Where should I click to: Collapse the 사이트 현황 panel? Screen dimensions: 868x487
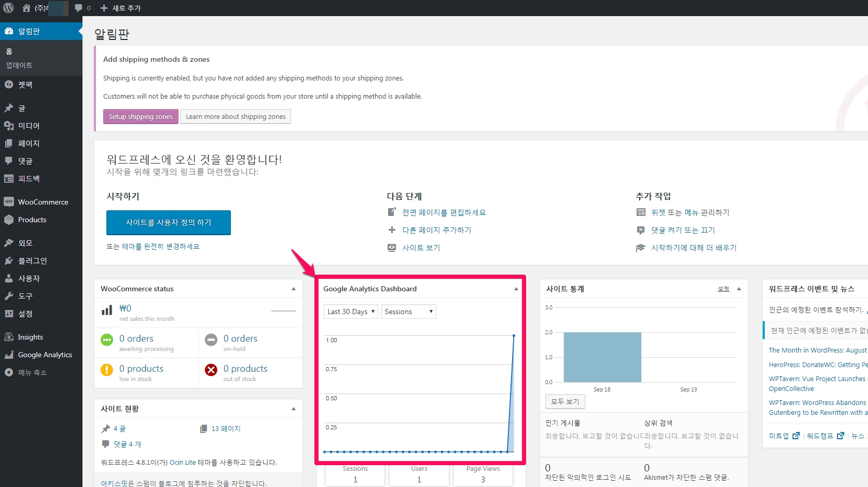(x=294, y=409)
